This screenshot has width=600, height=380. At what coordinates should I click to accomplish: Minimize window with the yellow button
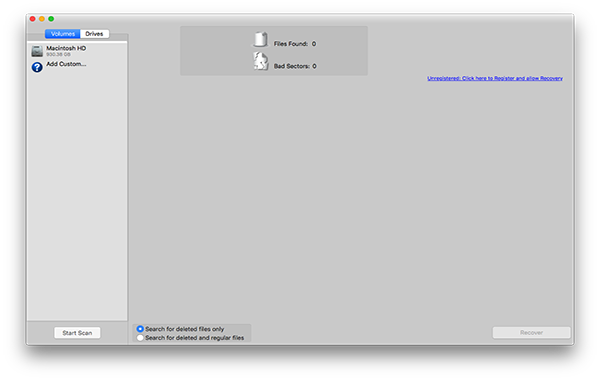[x=42, y=19]
